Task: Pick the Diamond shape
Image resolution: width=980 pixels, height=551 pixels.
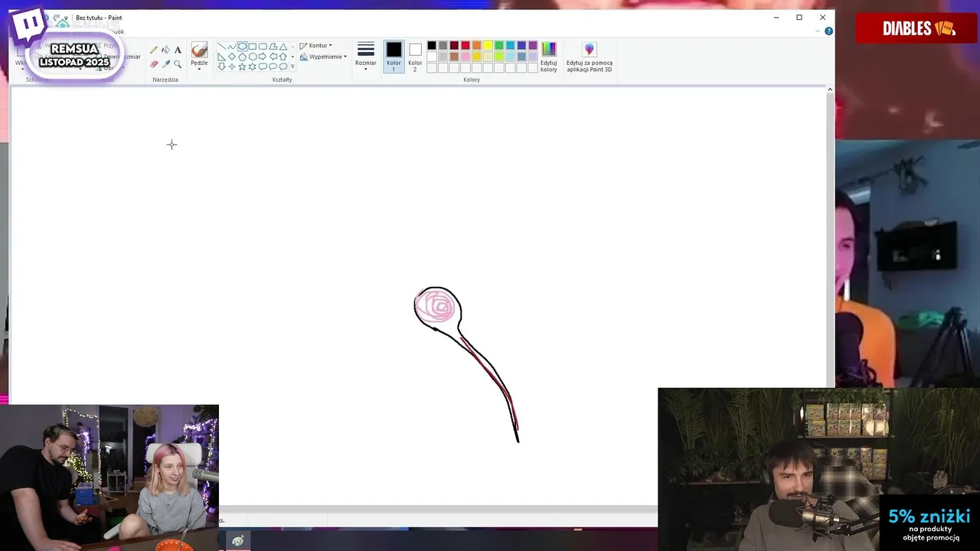Action: (x=232, y=57)
